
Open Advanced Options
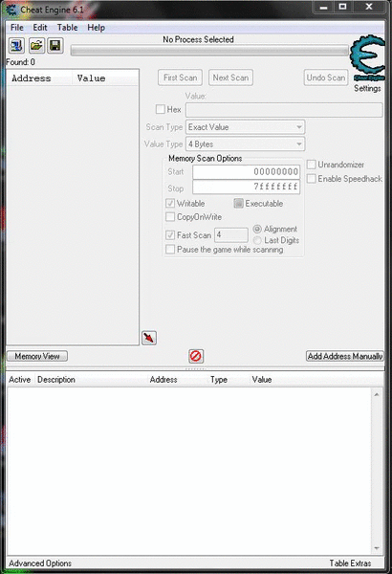point(40,563)
